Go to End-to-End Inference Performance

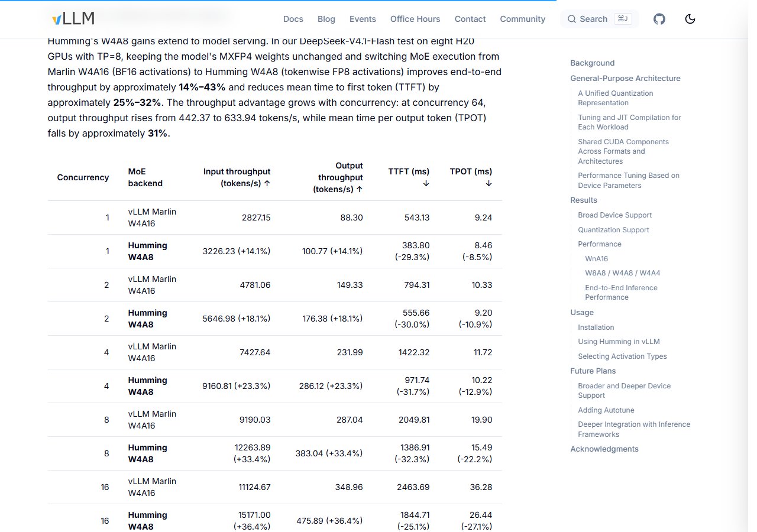621,293
